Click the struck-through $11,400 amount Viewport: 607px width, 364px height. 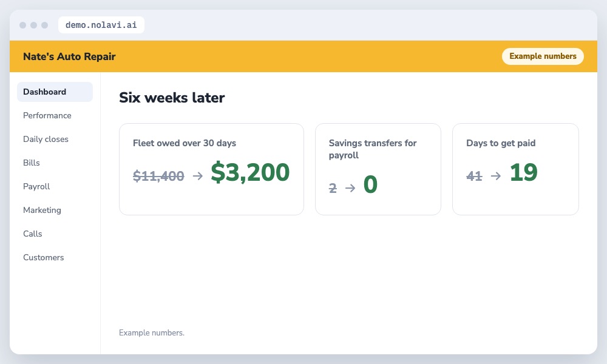pyautogui.click(x=158, y=176)
